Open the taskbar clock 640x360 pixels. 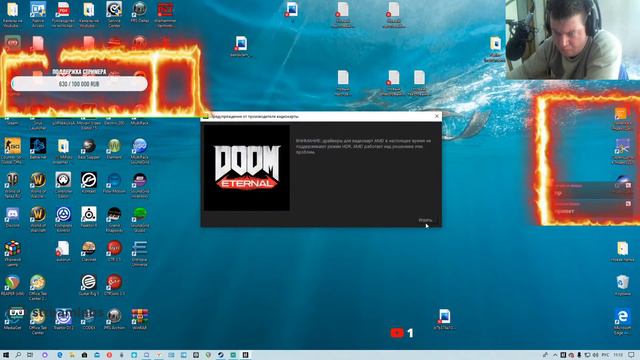[x=618, y=355]
